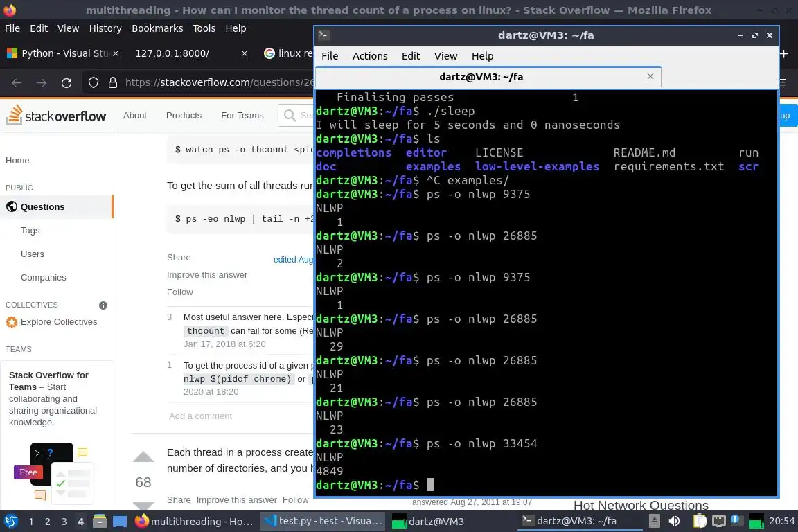Click the show desktop taskbar icon
Image resolution: width=798 pixels, height=532 pixels.
(x=120, y=522)
